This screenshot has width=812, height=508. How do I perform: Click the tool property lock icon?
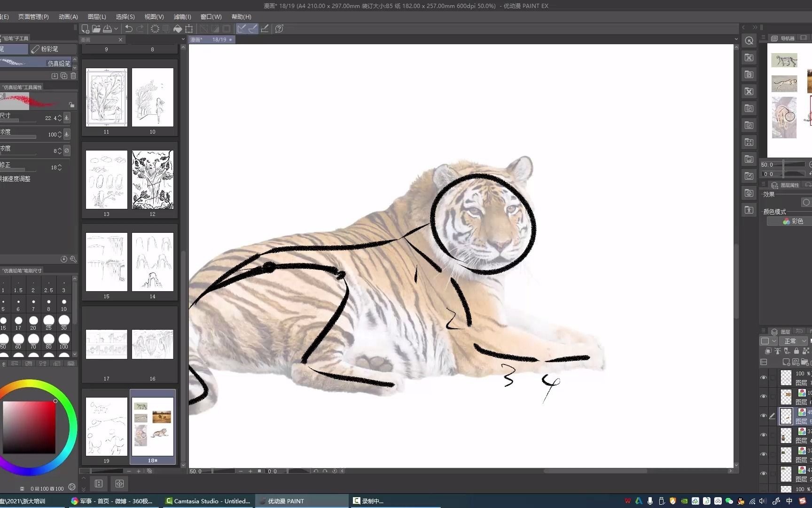[71, 104]
